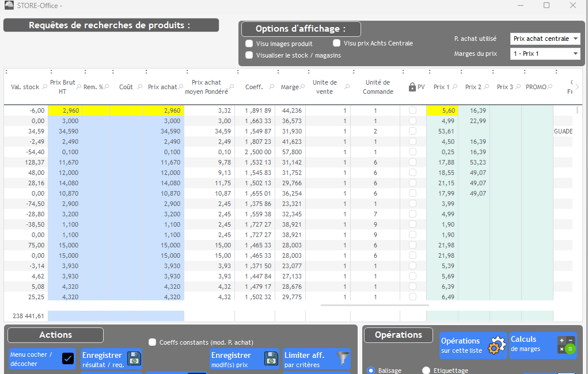
Task: Select the yellow Prix 1 cell showing 5,60
Action: point(442,111)
